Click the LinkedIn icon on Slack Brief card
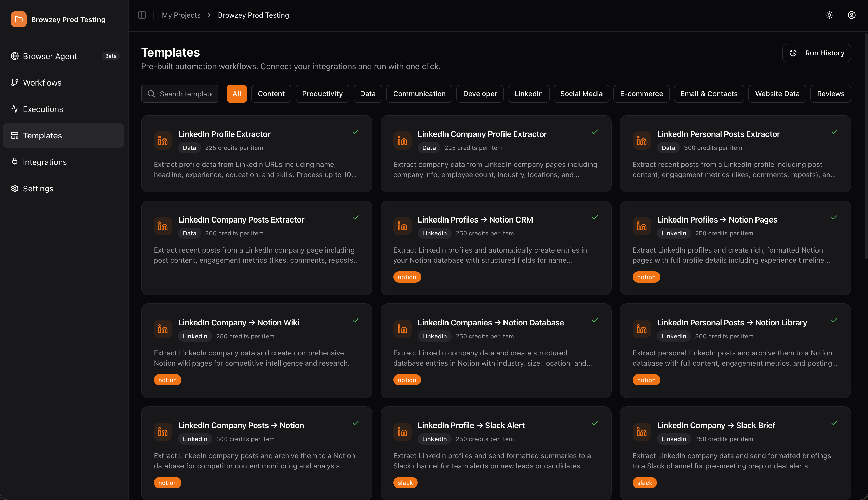 tap(641, 432)
